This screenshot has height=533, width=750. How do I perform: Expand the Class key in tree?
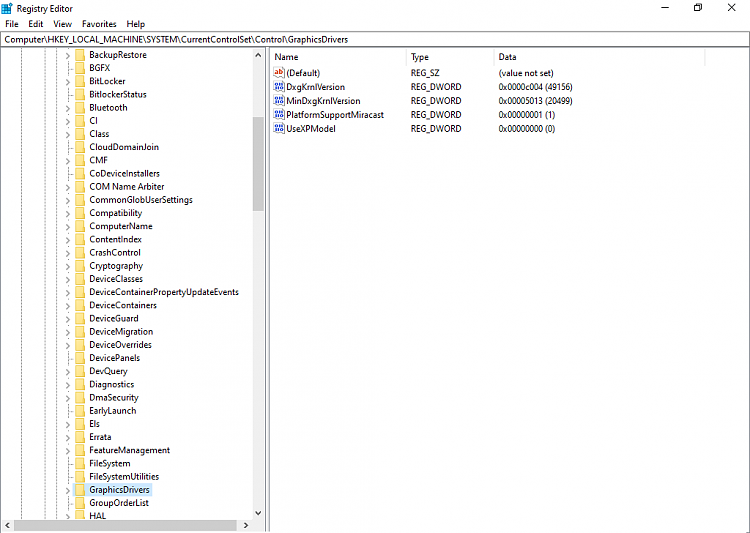pos(68,134)
